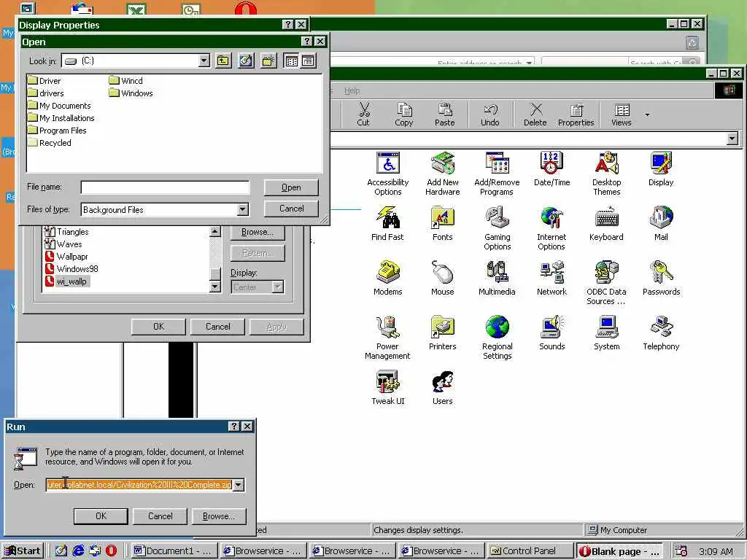Click Open button in Open dialog
747x560 pixels.
(x=291, y=187)
